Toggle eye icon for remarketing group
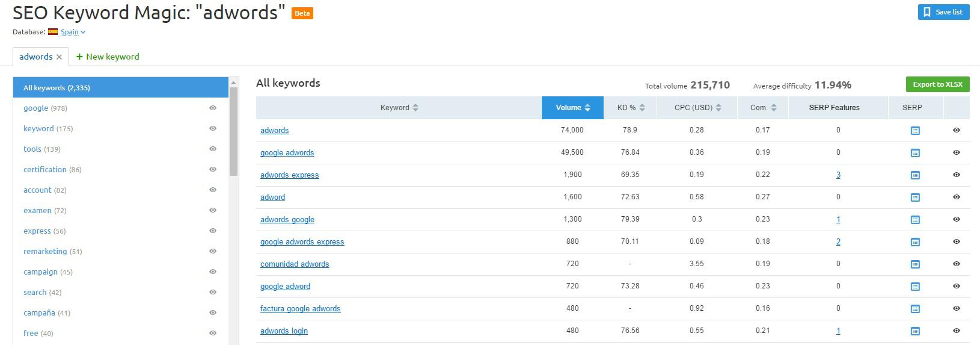 [x=213, y=251]
